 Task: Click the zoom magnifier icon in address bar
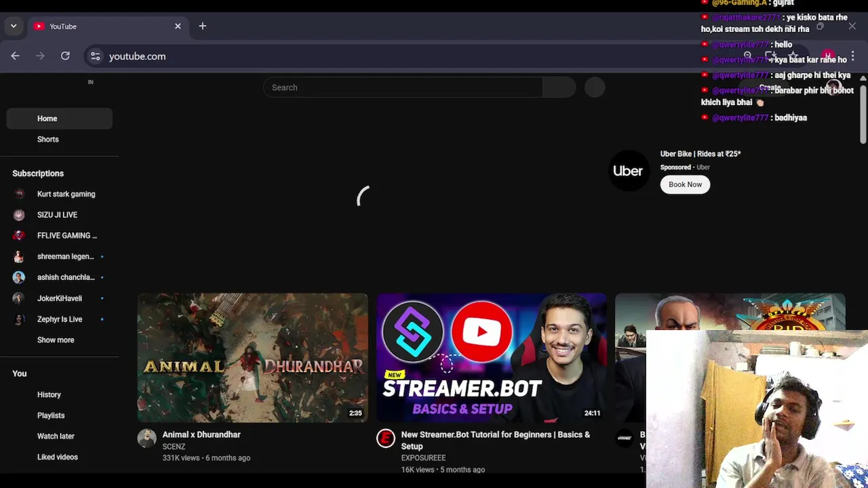[747, 56]
